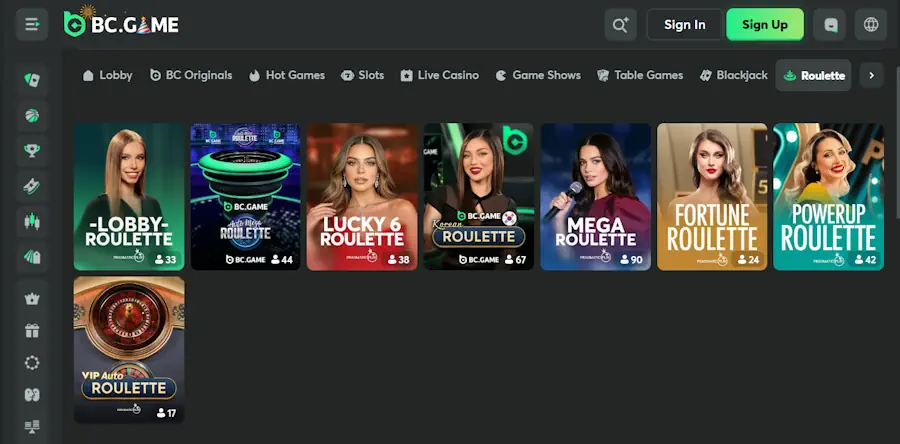The height and width of the screenshot is (444, 900).
Task: Open the VIP crown sidebar icon
Action: pos(32,299)
